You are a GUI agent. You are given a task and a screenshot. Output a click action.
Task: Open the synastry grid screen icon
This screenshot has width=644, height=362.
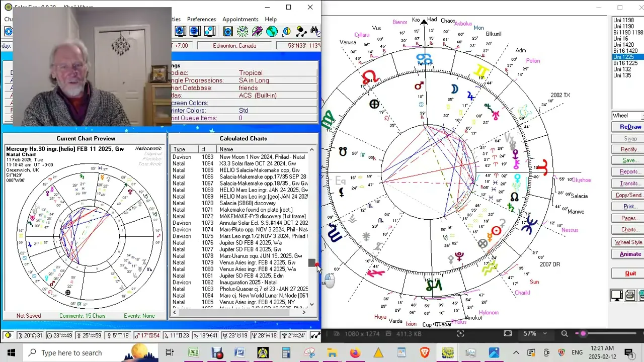[x=210, y=31]
